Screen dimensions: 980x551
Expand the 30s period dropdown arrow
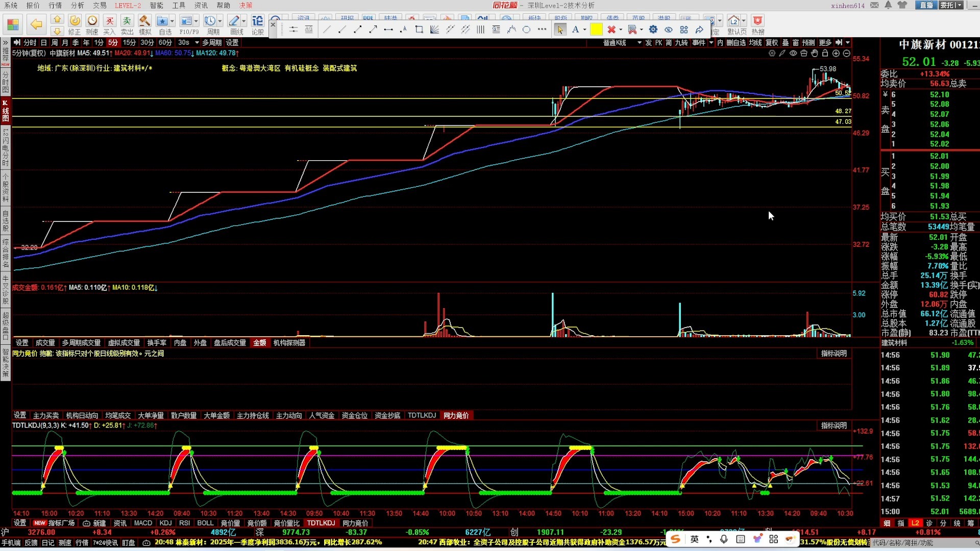tap(197, 43)
